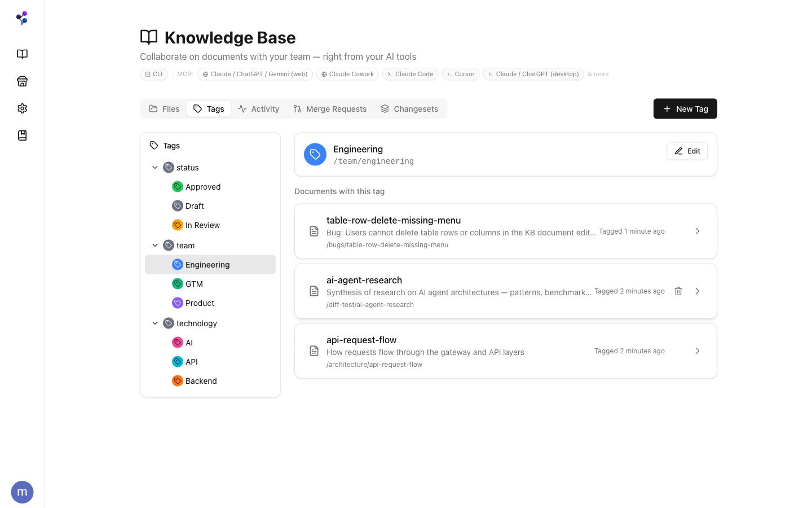This screenshot has height=508, width=812.
Task: Click the Claude Code chip
Action: (x=410, y=74)
